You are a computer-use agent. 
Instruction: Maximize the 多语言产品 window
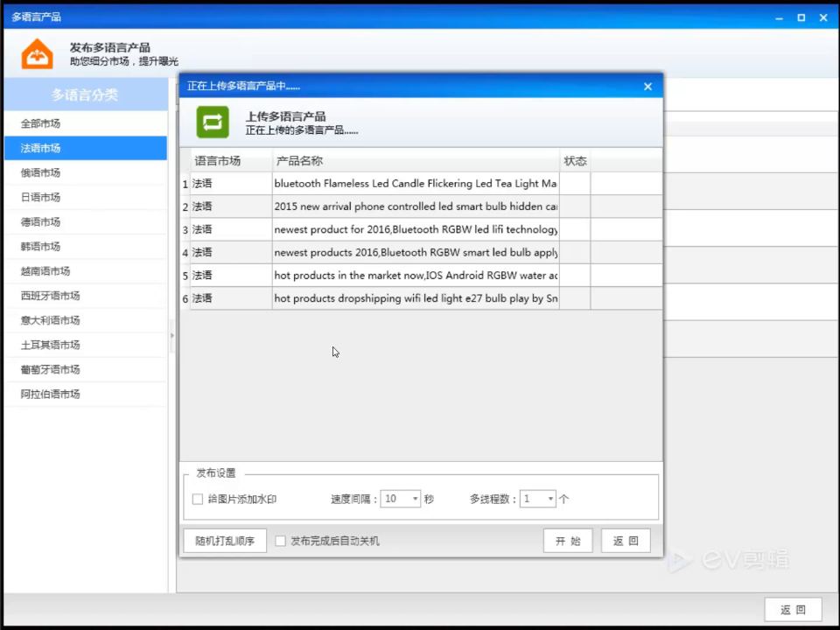coord(801,17)
